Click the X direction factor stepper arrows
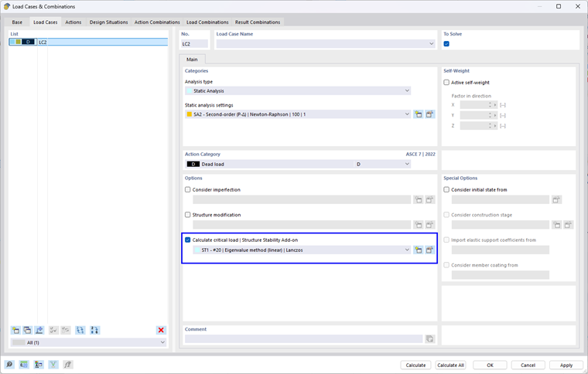 (490, 105)
